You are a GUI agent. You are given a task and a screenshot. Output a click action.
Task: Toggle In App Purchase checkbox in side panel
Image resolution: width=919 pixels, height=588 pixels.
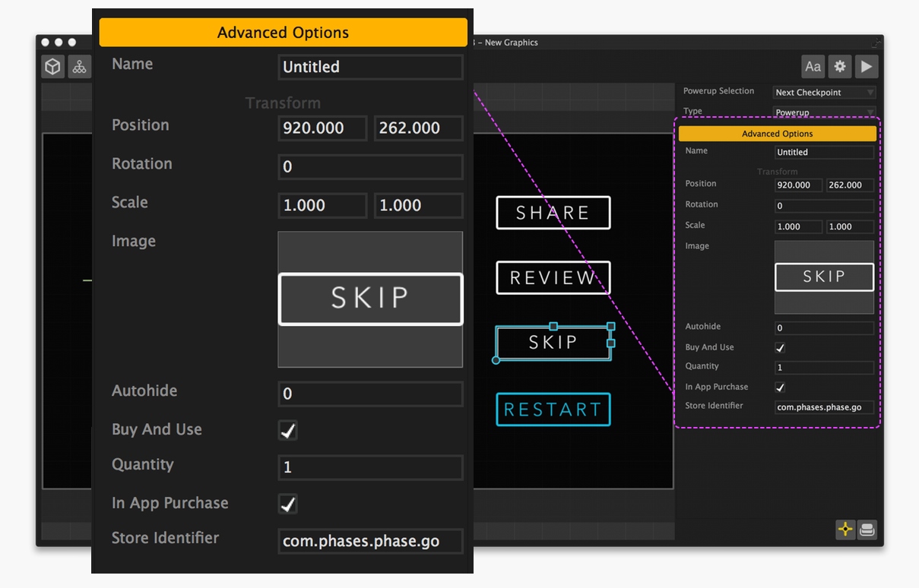[780, 387]
